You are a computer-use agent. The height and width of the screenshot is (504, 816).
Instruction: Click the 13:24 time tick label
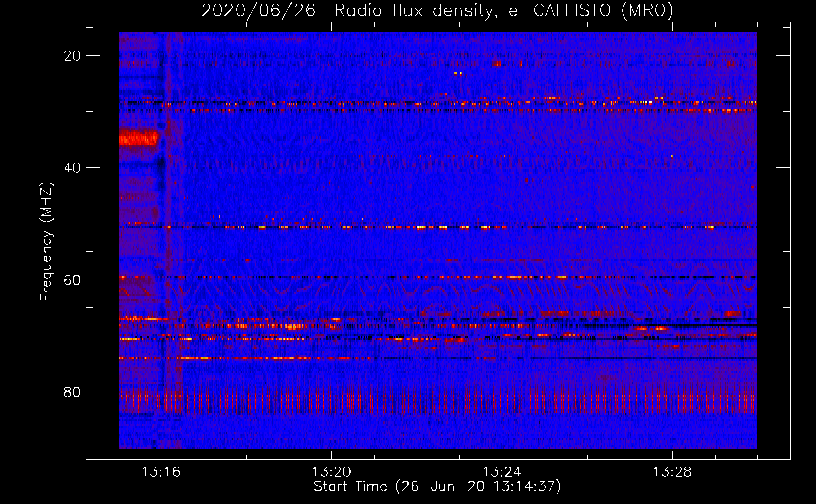[x=502, y=472]
